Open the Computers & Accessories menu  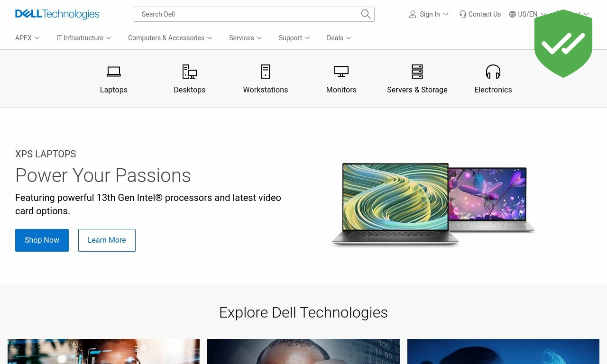[170, 38]
